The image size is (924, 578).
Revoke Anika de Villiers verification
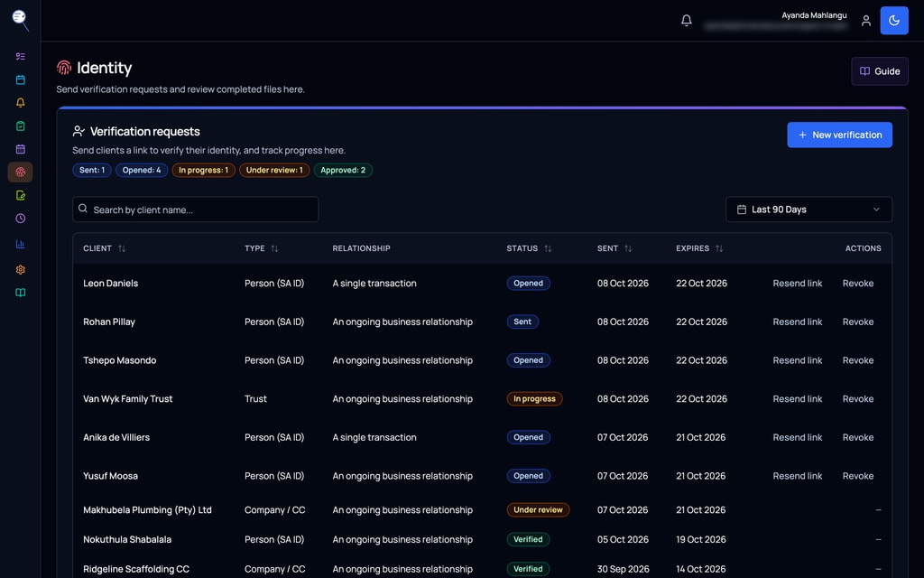point(858,437)
